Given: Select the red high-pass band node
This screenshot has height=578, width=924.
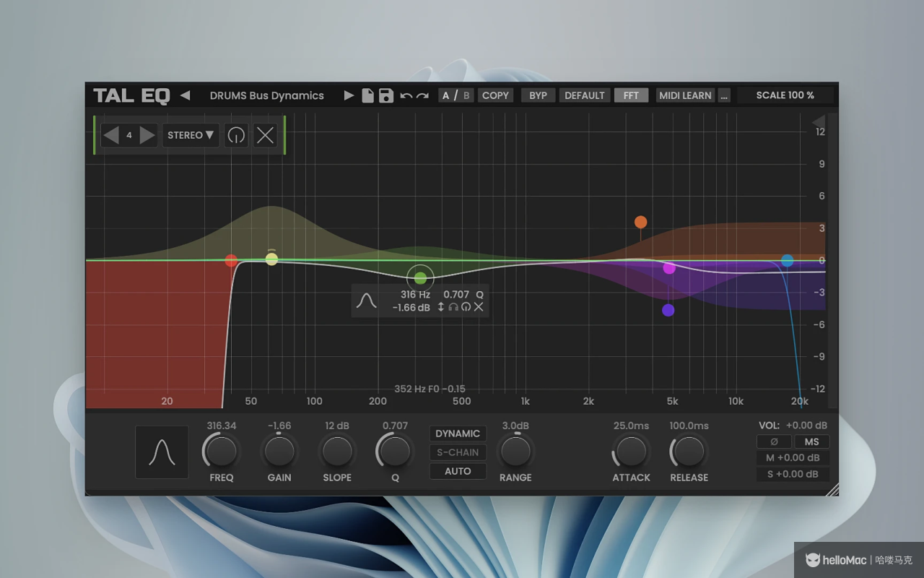Looking at the screenshot, I should (231, 261).
